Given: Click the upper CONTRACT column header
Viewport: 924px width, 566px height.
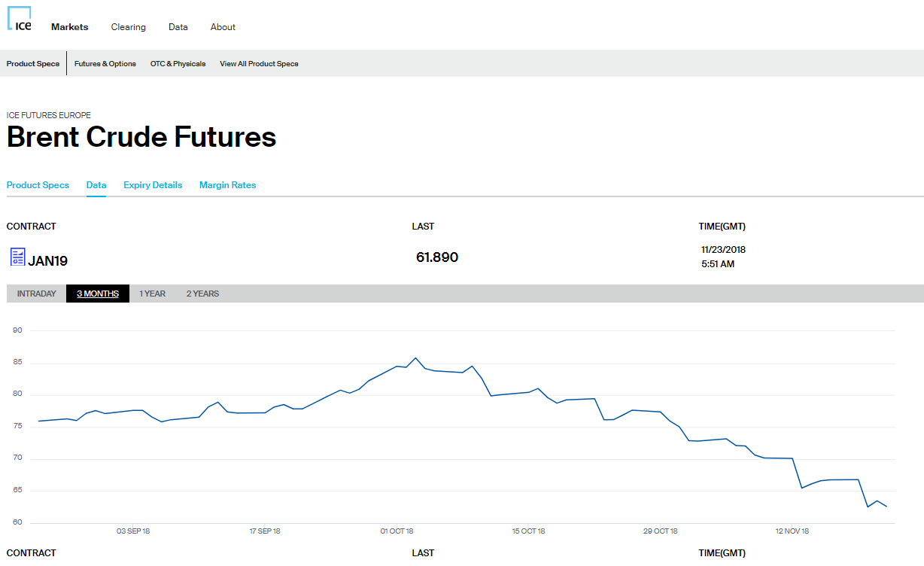Looking at the screenshot, I should pos(32,227).
